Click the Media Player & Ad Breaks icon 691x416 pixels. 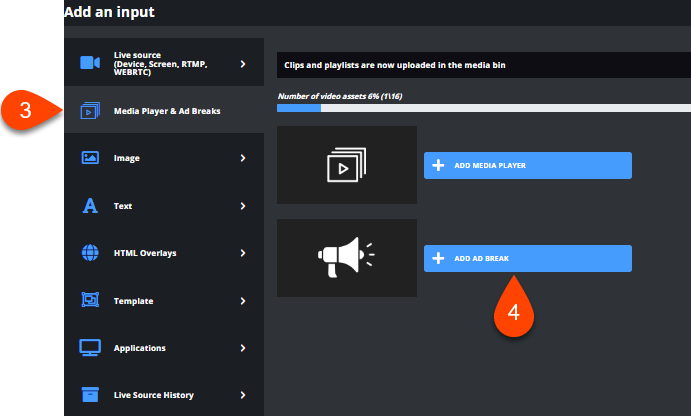(90, 111)
